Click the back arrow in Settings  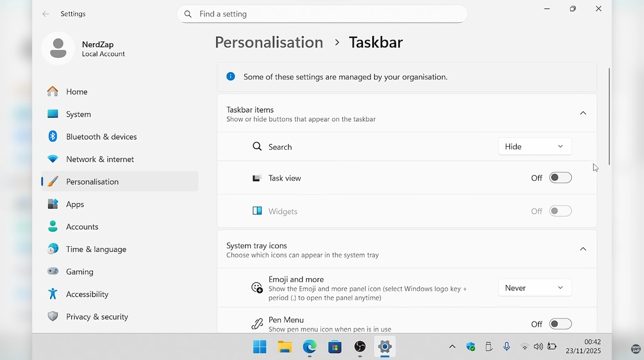[46, 14]
